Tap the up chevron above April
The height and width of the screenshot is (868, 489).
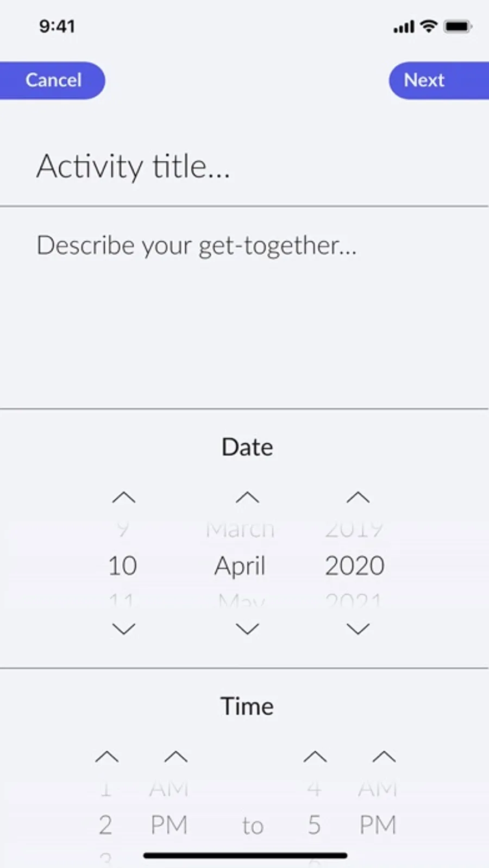[247, 497]
